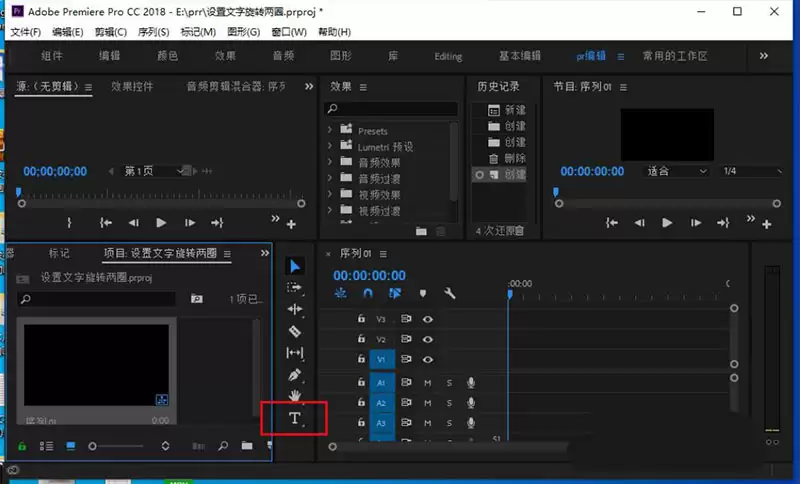
Task: Select the Hand tool
Action: pos(295,396)
